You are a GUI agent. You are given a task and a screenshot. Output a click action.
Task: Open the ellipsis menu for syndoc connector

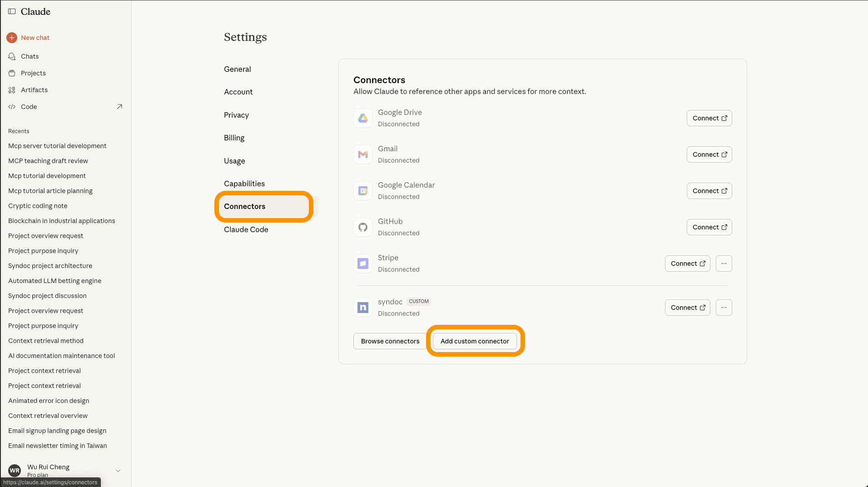point(724,307)
